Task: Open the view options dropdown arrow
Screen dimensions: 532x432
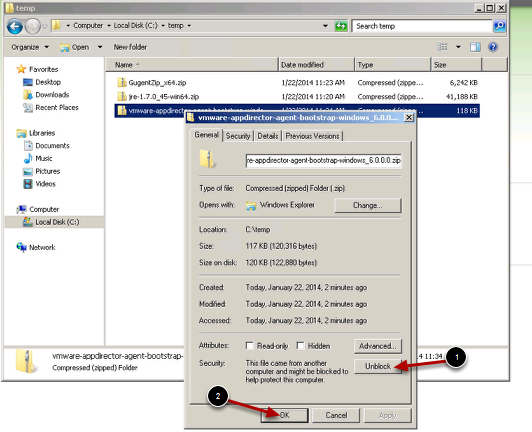Action: point(458,47)
